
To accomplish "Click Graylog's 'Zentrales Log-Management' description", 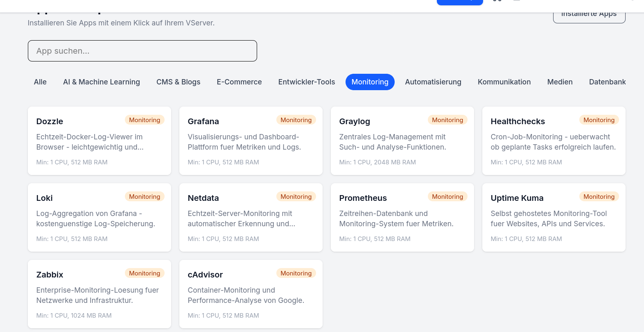I will tap(393, 142).
